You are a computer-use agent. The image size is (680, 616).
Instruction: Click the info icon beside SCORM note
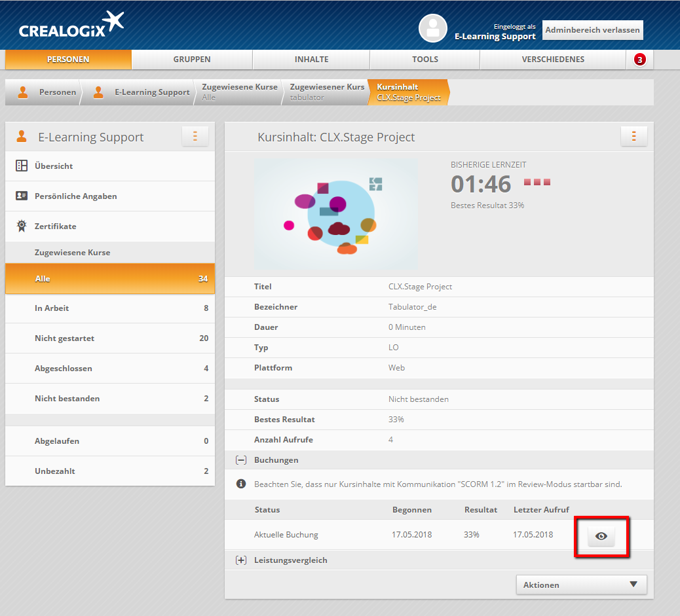241,484
